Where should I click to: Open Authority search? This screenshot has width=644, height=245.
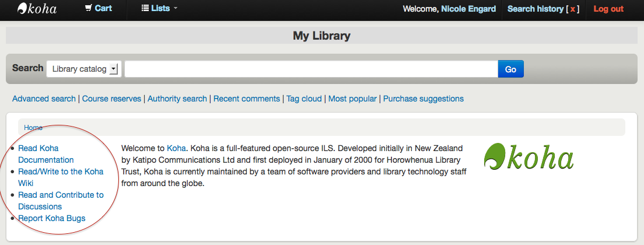[177, 99]
